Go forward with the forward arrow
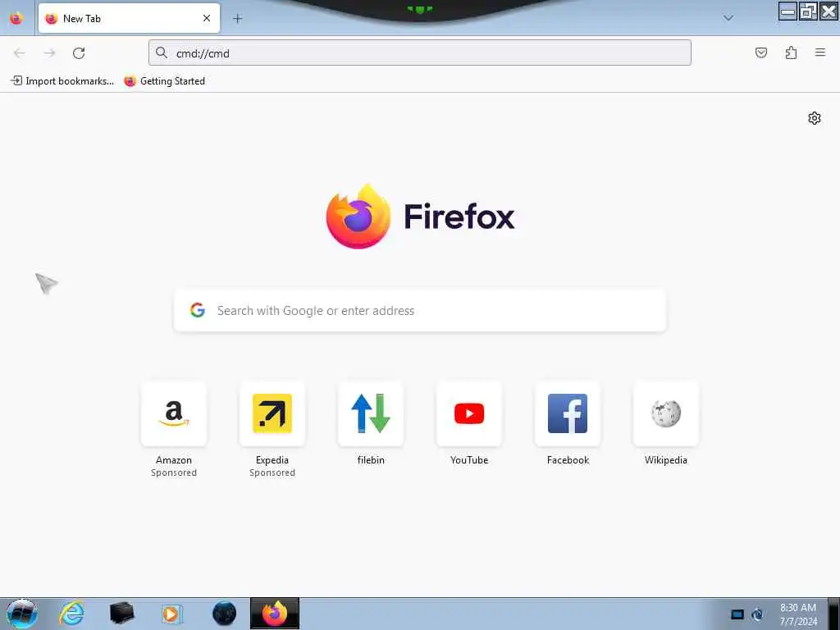 point(49,52)
